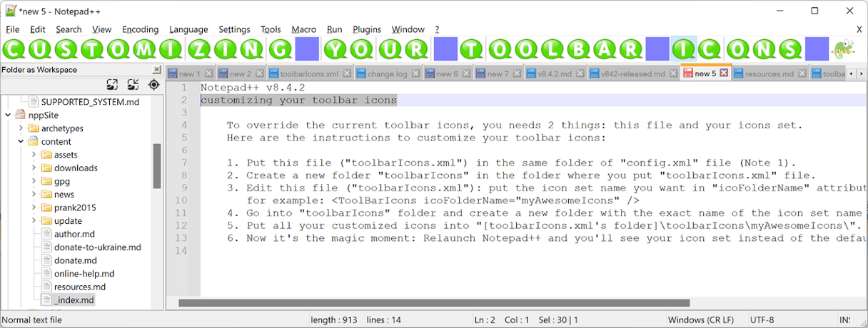The width and height of the screenshot is (868, 328).
Task: Expand all folders in Folder as Workspace
Action: pos(112,84)
